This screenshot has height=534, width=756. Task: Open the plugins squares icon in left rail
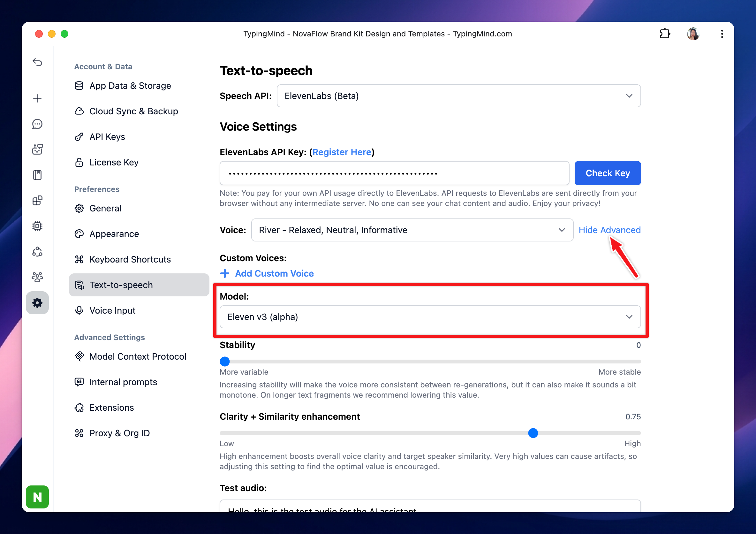coord(38,201)
